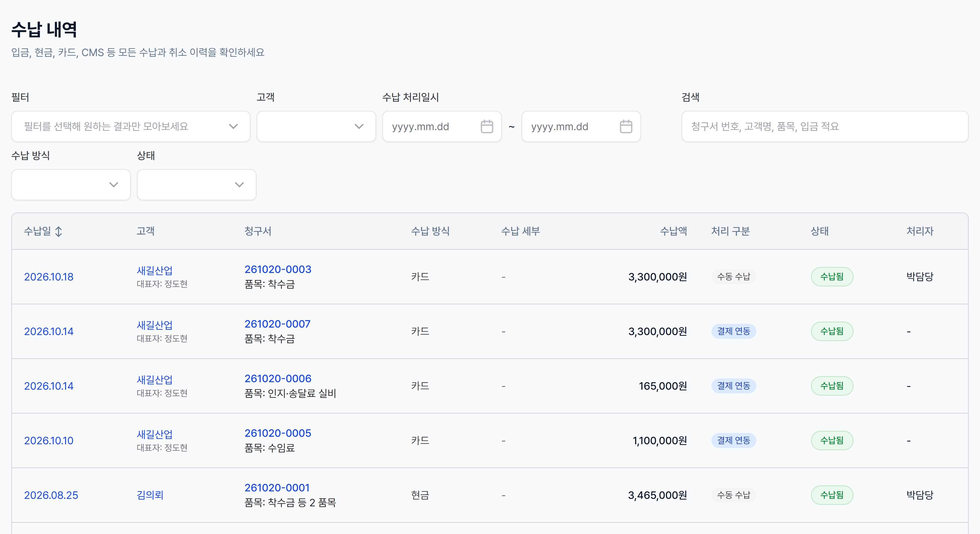Open the 2026.08.25 payment date link

(51, 495)
